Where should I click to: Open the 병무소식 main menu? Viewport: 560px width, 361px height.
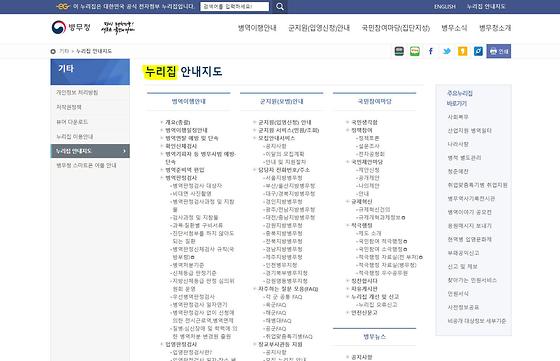(454, 28)
